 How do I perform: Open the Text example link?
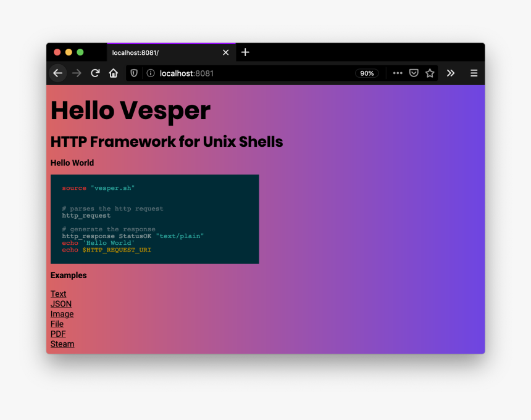58,294
